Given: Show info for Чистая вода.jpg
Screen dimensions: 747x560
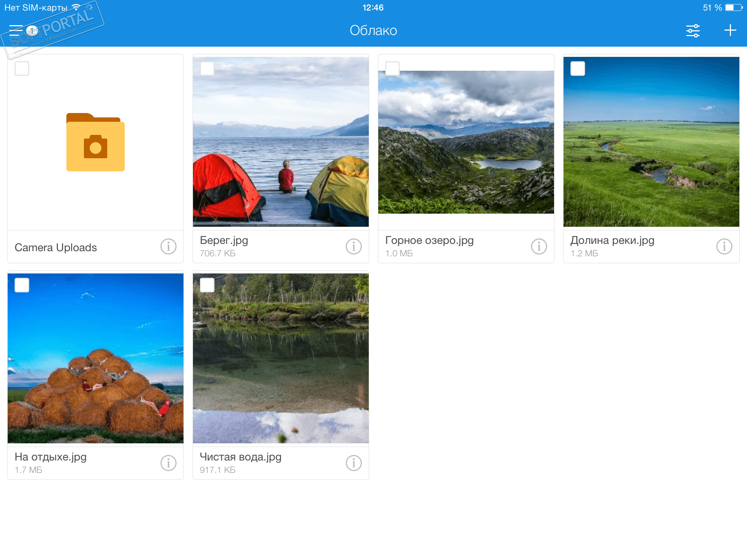Looking at the screenshot, I should click(x=353, y=463).
